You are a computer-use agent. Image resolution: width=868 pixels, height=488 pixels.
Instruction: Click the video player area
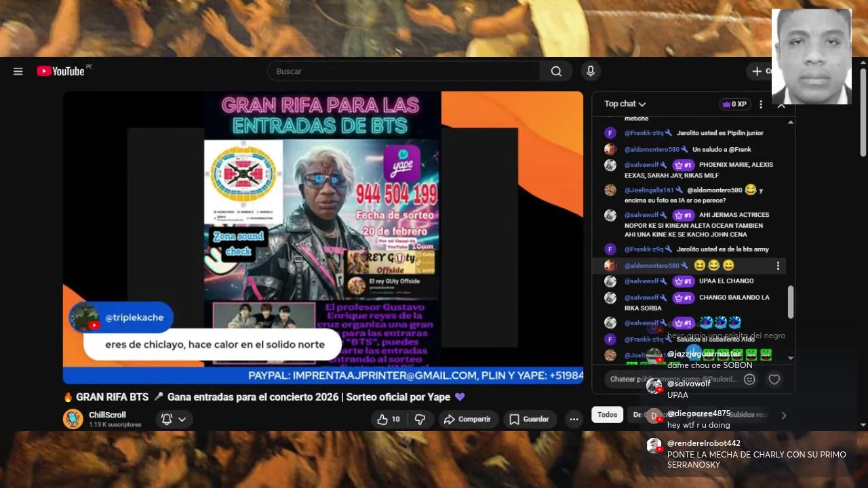point(323,237)
